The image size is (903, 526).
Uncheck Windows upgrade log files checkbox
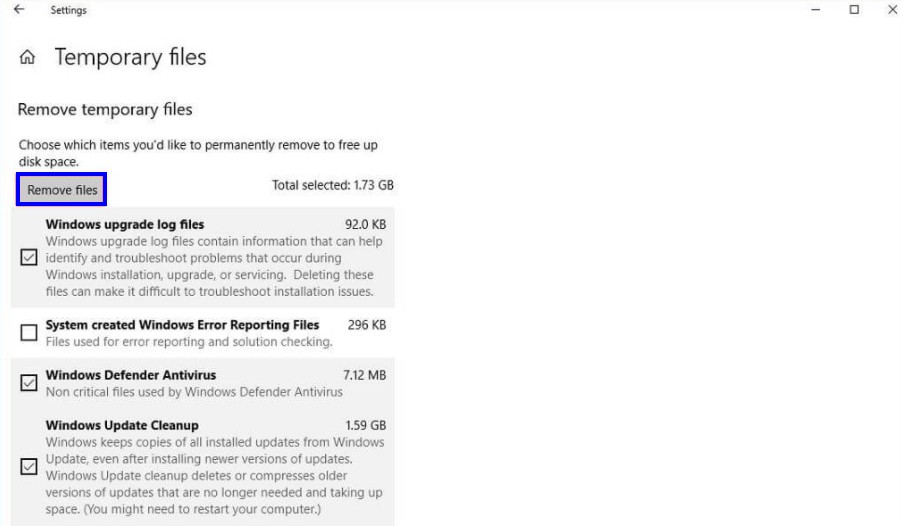[x=29, y=257]
